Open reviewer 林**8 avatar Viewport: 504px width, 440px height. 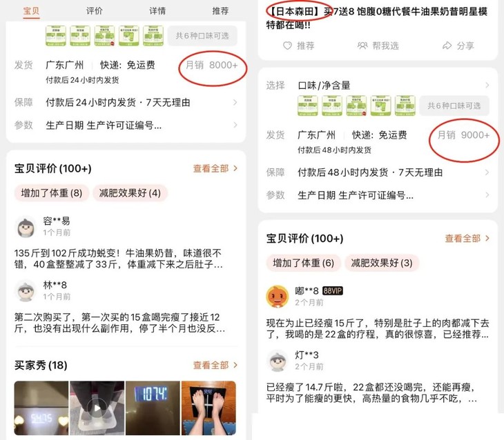pos(26,291)
